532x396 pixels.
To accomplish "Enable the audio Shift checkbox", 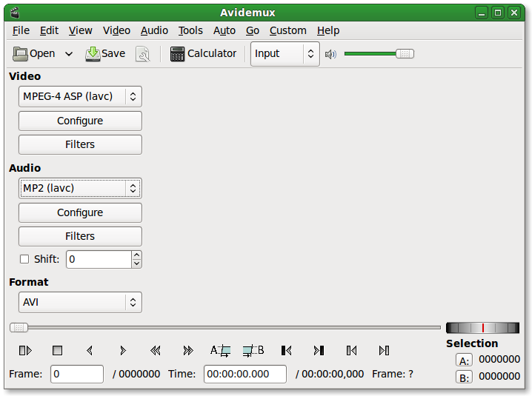I will (x=24, y=259).
